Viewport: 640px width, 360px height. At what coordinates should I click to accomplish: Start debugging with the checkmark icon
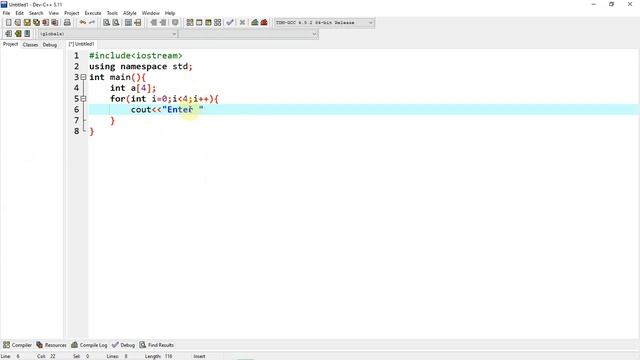(x=230, y=22)
